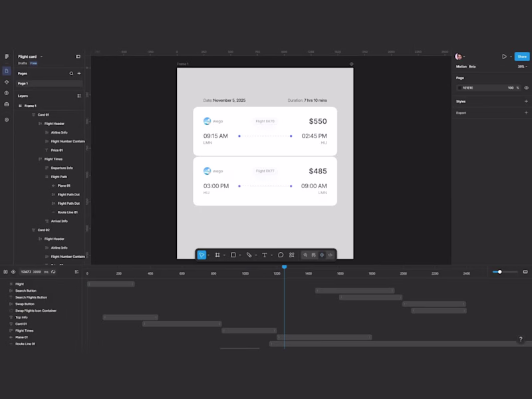This screenshot has width=532, height=399.
Task: Click the timeline preview eye icon
Action: [x=13, y=272]
